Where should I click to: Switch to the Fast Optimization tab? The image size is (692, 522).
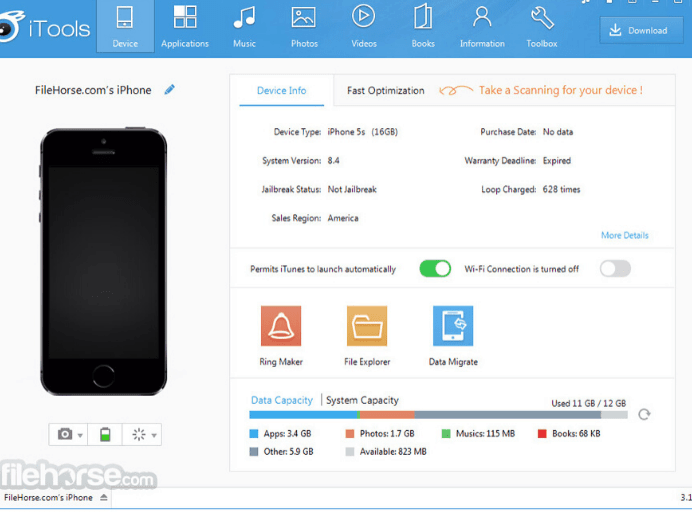(x=385, y=90)
